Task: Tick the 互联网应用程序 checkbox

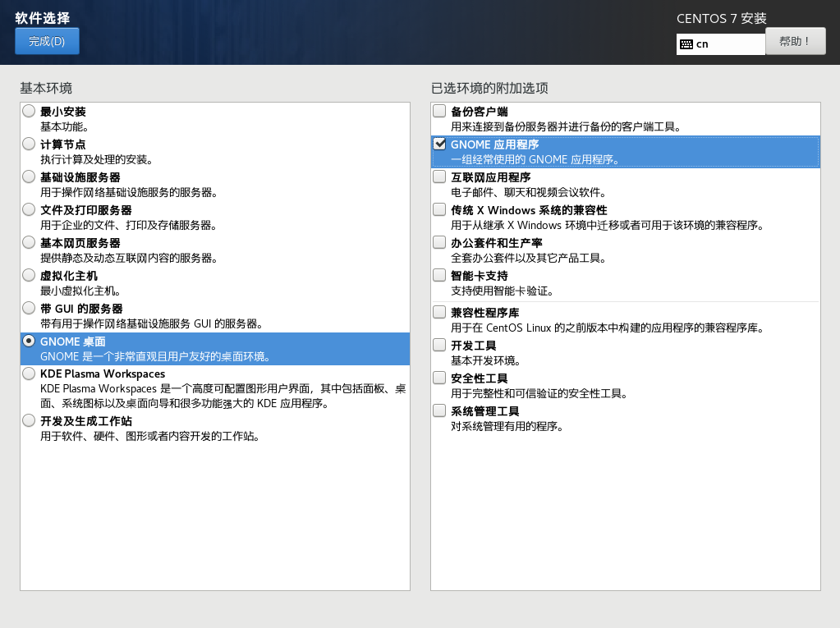Action: 439,176
